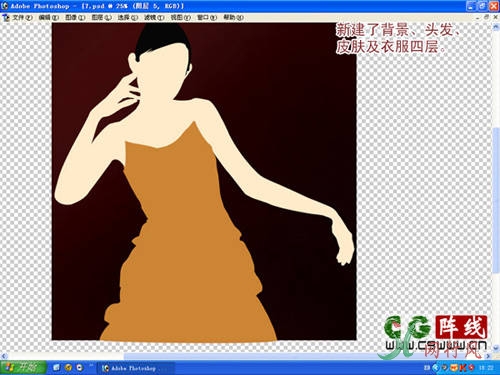Minimize the Adobe Photoshop application window

[x=471, y=6]
